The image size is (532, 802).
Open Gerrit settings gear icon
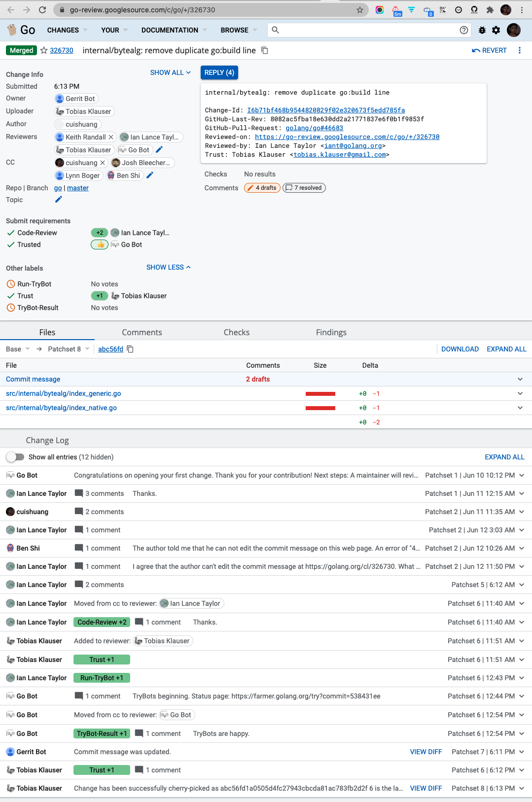click(x=496, y=30)
